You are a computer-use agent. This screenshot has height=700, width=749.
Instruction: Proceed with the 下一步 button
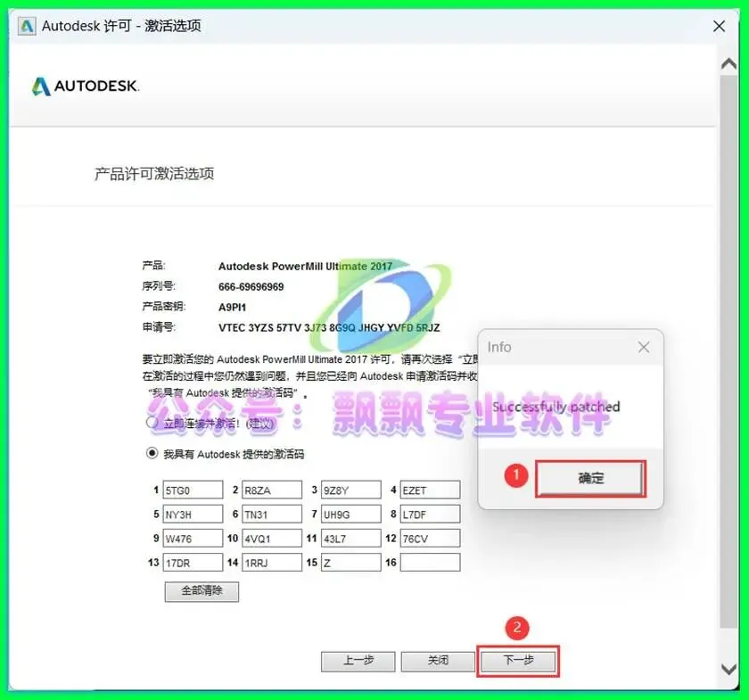518,662
